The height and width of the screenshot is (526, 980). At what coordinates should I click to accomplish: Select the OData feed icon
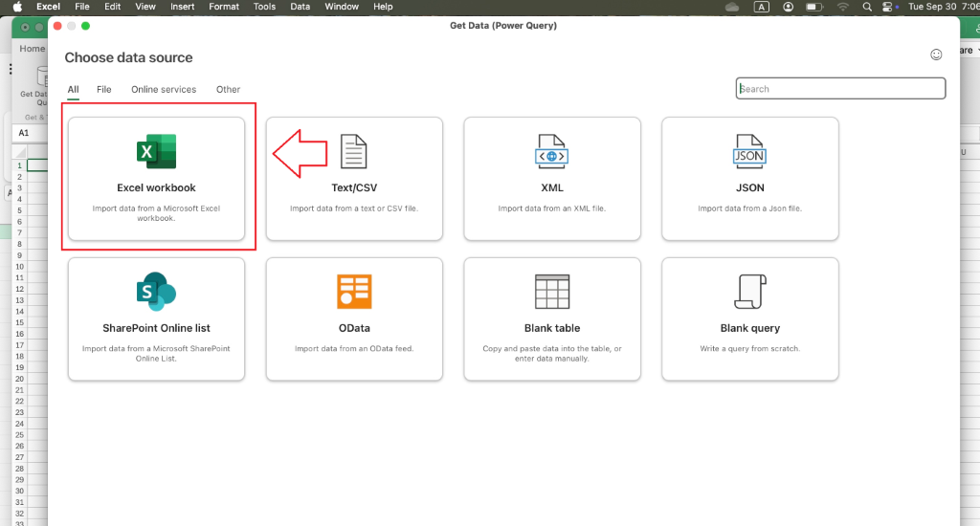click(354, 292)
